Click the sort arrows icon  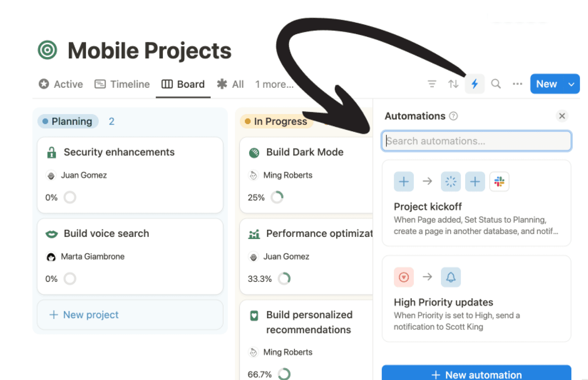point(453,84)
